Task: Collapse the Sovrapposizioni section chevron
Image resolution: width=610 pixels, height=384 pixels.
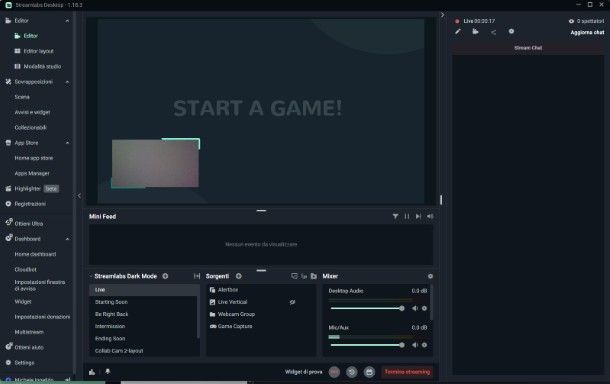Action: pos(67,82)
